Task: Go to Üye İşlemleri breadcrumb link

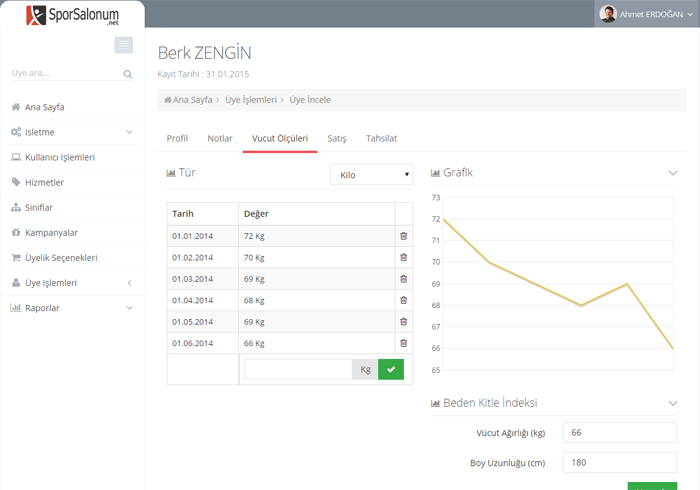Action: (x=251, y=100)
